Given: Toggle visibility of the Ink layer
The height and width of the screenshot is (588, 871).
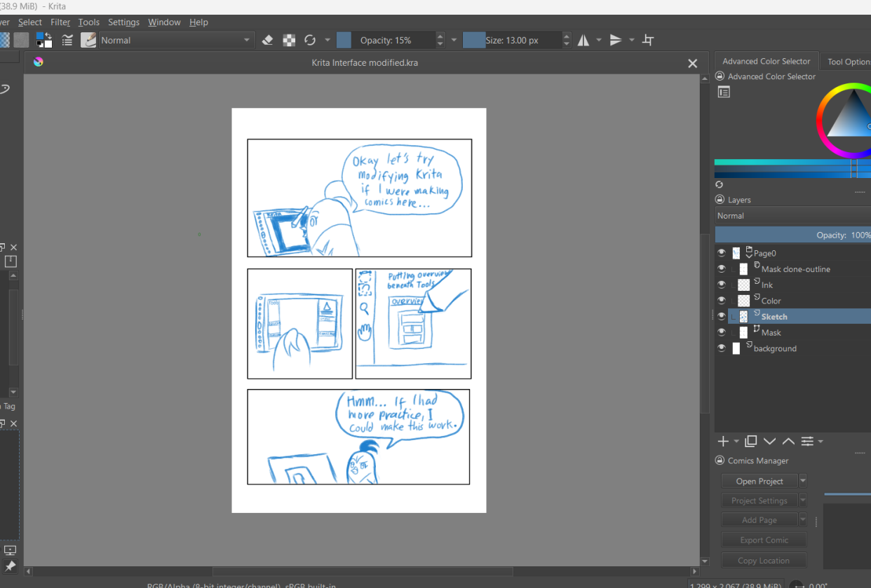Looking at the screenshot, I should (x=722, y=285).
